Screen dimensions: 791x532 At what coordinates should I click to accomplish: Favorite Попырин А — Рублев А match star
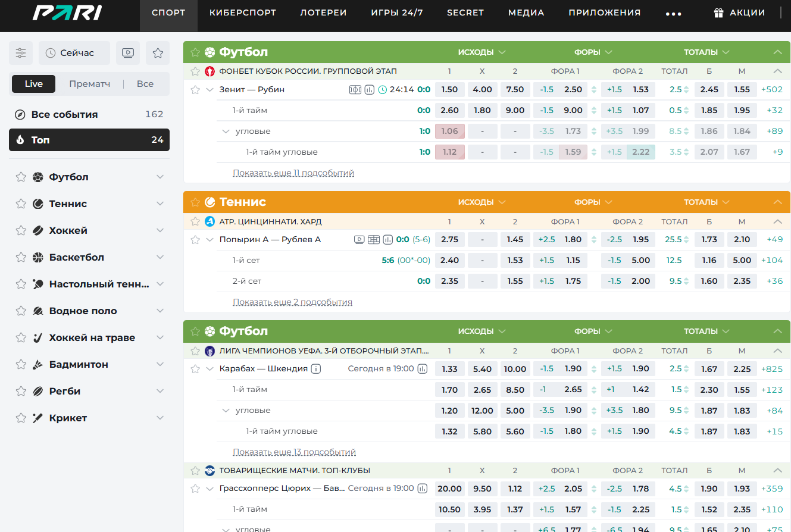tap(195, 240)
